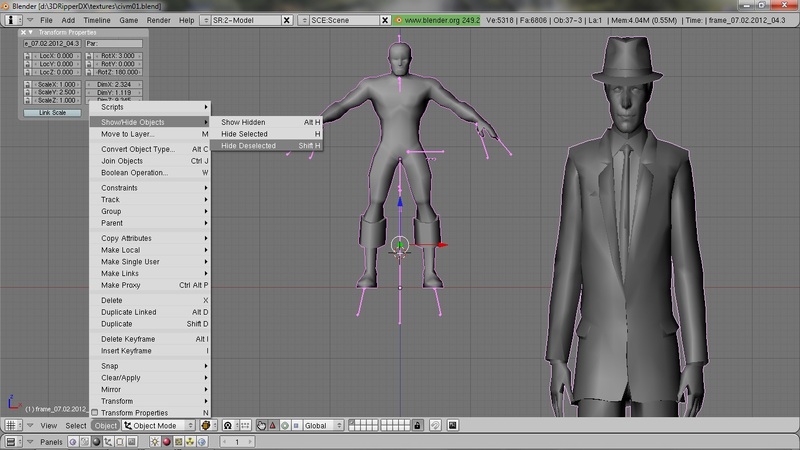Screen dimensions: 800x450
Task: Click Duplicate Linked in the Object menu
Action: pos(151,312)
